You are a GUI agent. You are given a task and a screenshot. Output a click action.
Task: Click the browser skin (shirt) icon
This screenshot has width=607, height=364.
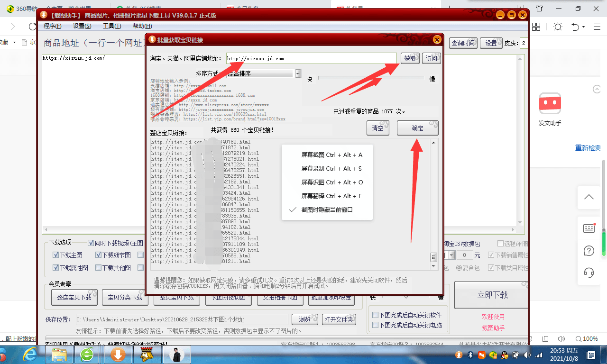click(x=539, y=9)
